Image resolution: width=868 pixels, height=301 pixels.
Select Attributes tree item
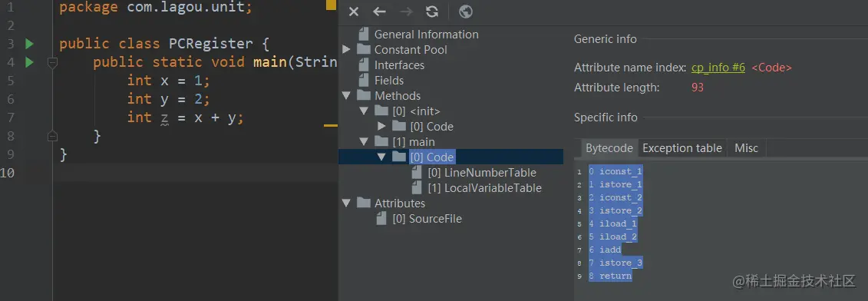[x=400, y=203]
